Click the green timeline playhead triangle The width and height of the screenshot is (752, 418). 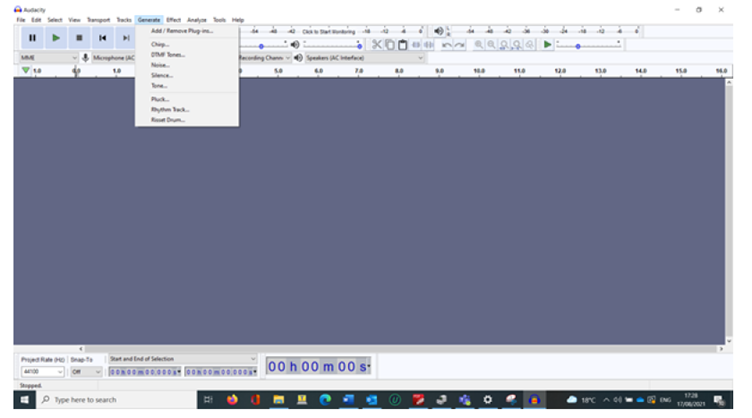tap(25, 70)
